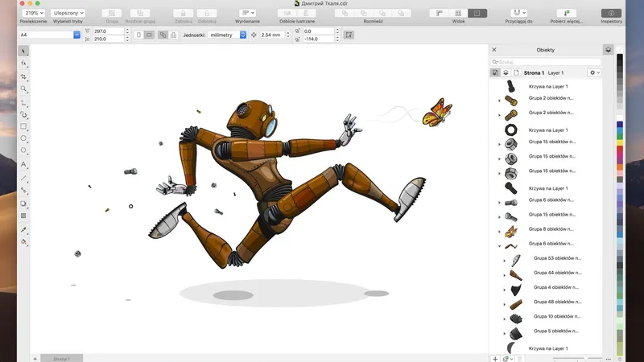
Task: Select the Eyedropper tool
Action: tap(23, 228)
